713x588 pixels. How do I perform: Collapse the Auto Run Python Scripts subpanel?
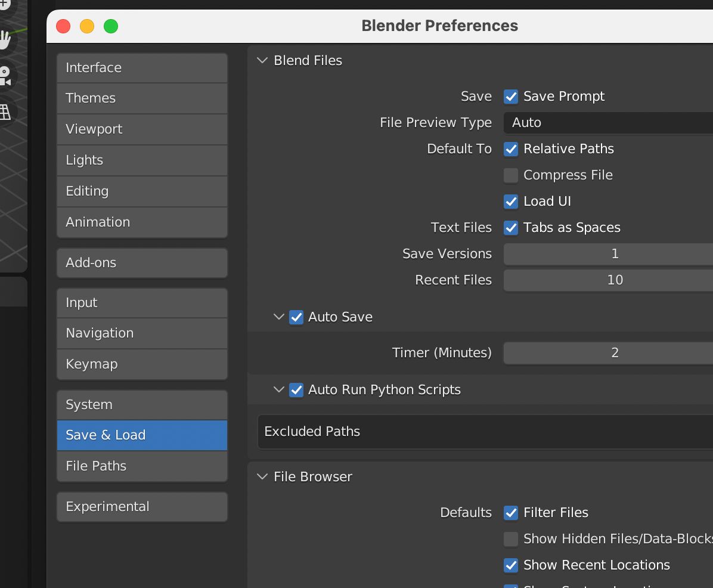tap(278, 390)
